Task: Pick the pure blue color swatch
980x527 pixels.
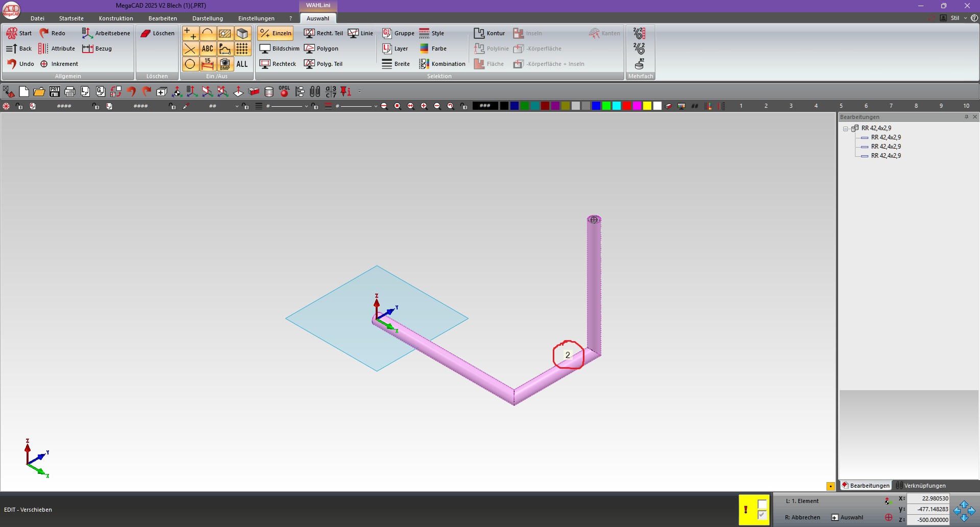Action: pos(596,106)
